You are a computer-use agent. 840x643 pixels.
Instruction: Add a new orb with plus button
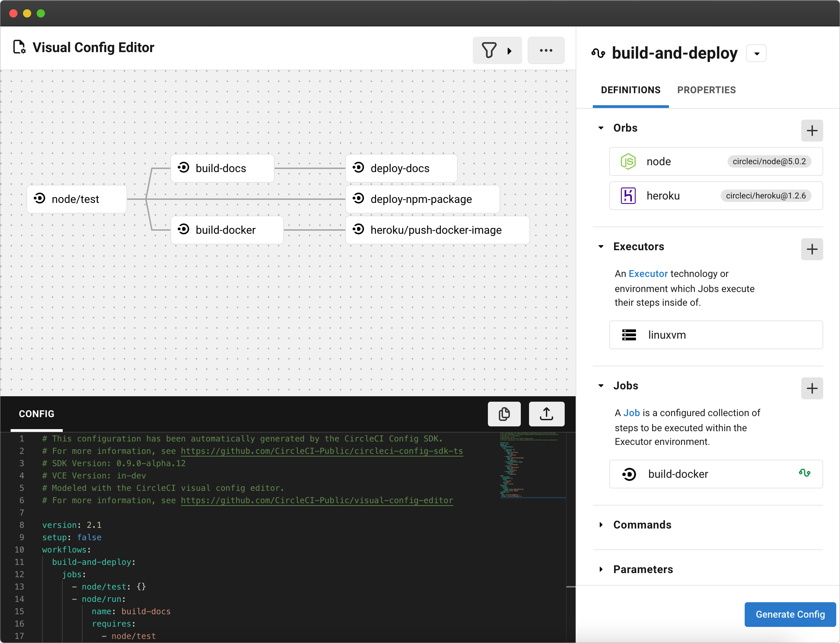[812, 131]
